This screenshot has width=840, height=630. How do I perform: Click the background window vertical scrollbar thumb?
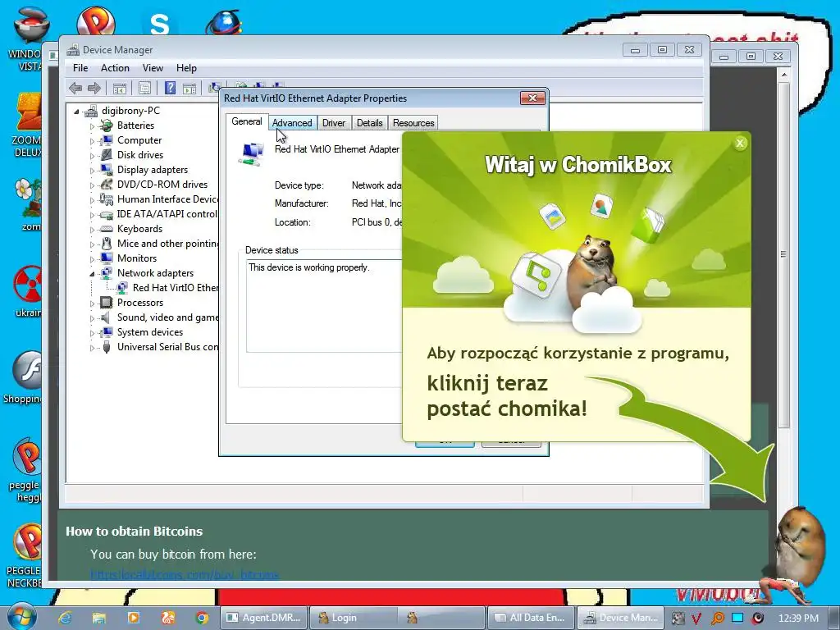(x=783, y=255)
